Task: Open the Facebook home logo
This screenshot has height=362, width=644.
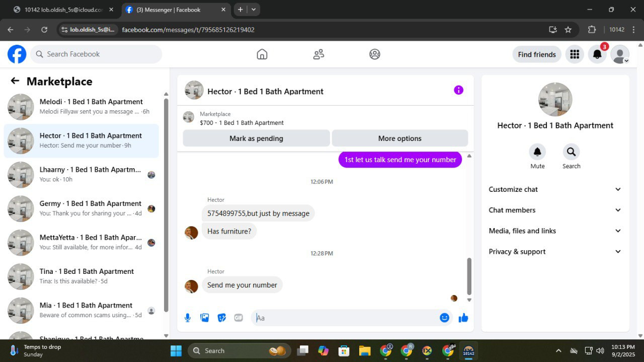Action: click(x=17, y=54)
